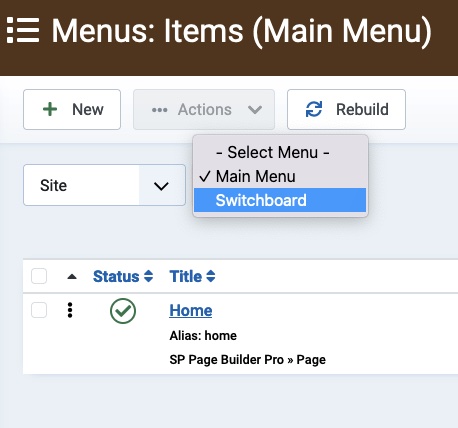Sort by the Status column header
Image resolution: width=458 pixels, height=428 pixels.
coord(116,276)
